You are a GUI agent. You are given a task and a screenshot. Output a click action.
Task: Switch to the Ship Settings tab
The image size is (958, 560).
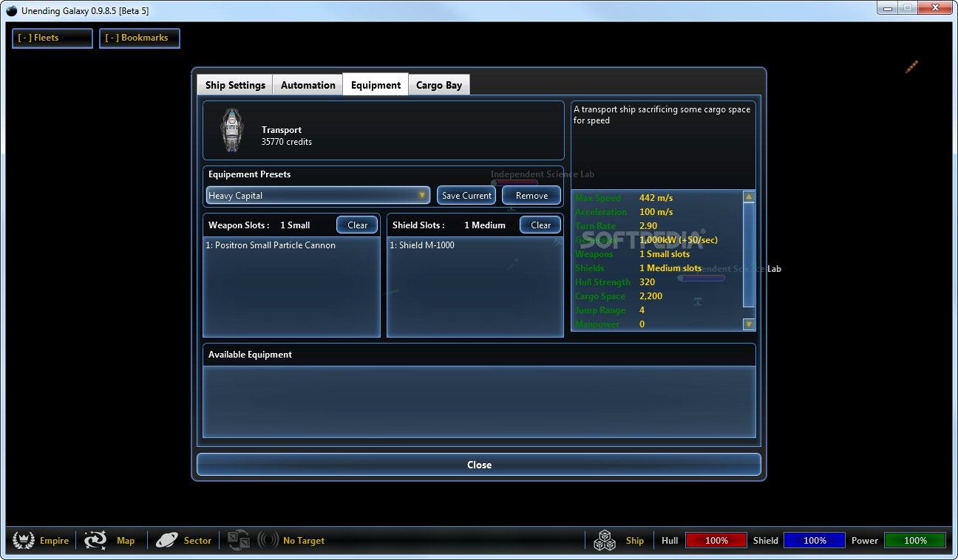pyautogui.click(x=235, y=85)
